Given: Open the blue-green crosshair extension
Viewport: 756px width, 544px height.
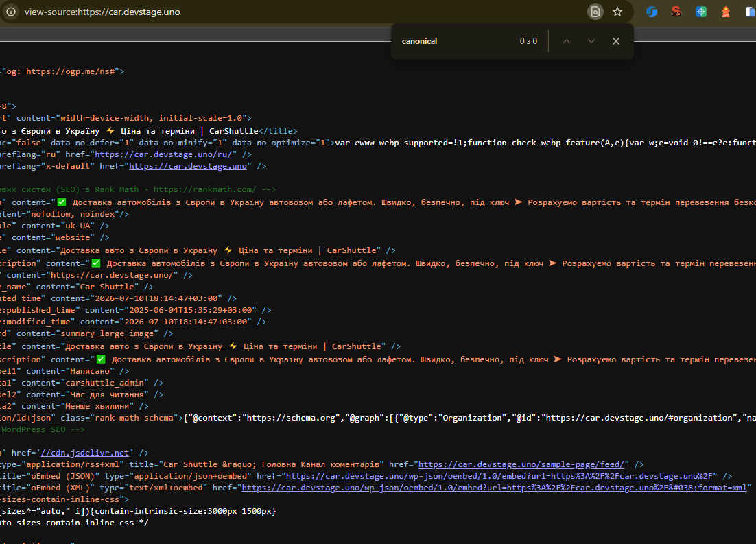Looking at the screenshot, I should click(701, 12).
